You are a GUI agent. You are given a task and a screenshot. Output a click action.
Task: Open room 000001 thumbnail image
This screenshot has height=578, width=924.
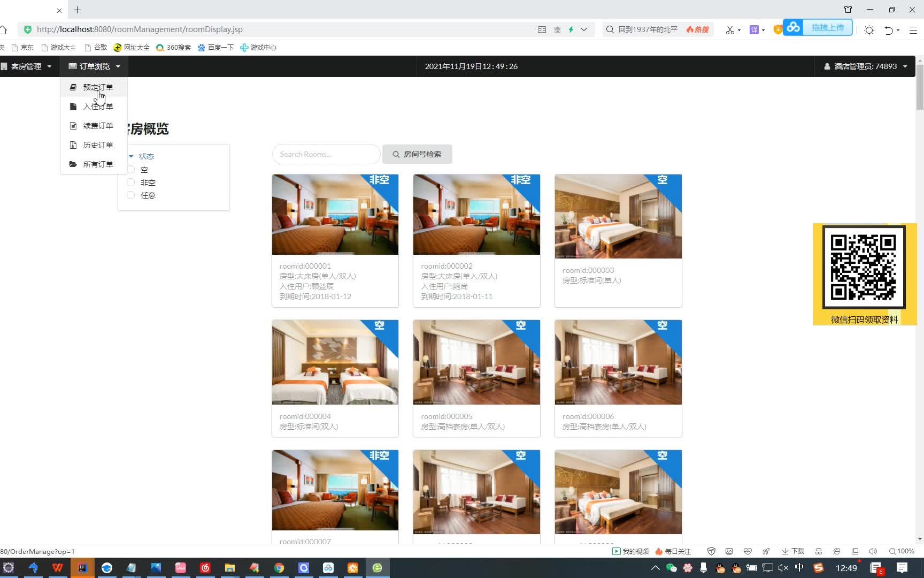335,215
